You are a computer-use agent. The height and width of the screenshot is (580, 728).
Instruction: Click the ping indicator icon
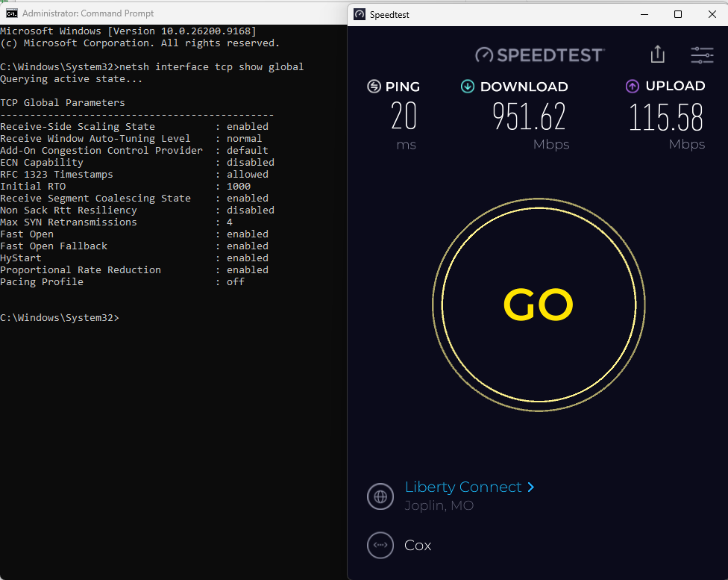374,87
